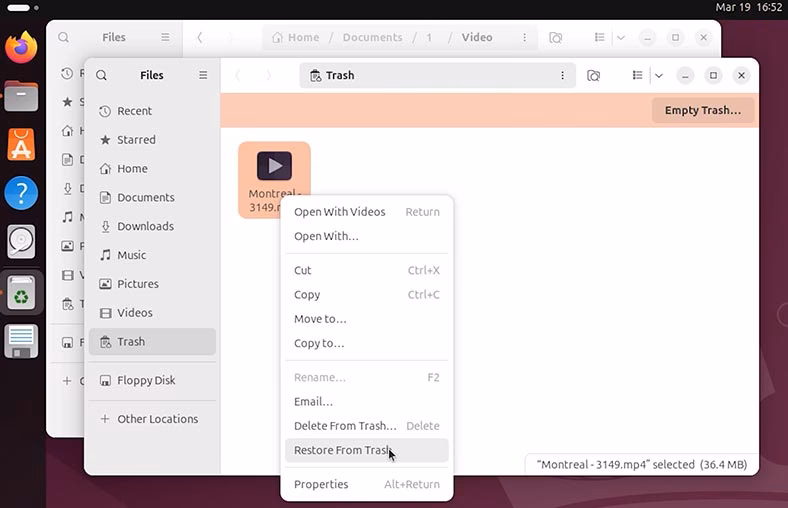Click the clock in the top bar
The image size is (788, 508).
[748, 7]
